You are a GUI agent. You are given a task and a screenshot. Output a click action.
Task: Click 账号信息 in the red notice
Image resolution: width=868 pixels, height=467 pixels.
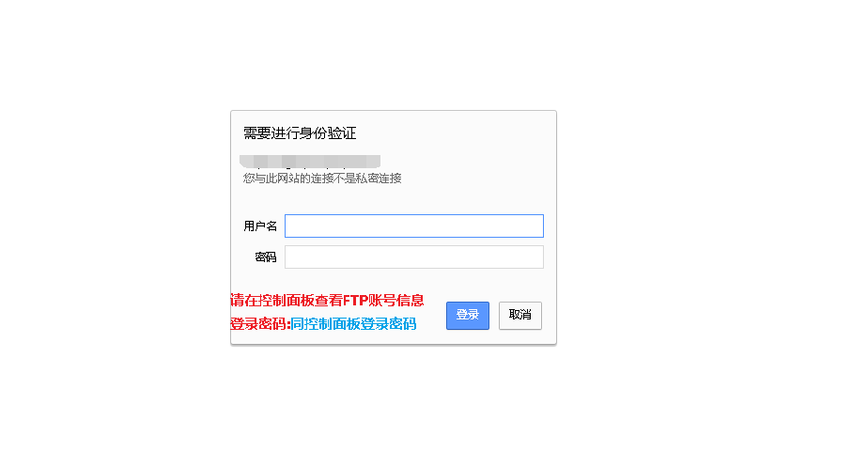coord(396,301)
